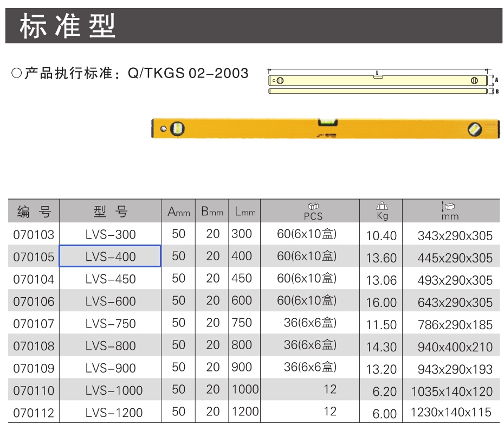Click the L dimension marker in diagram
The width and height of the screenshot is (504, 430).
coord(378,73)
